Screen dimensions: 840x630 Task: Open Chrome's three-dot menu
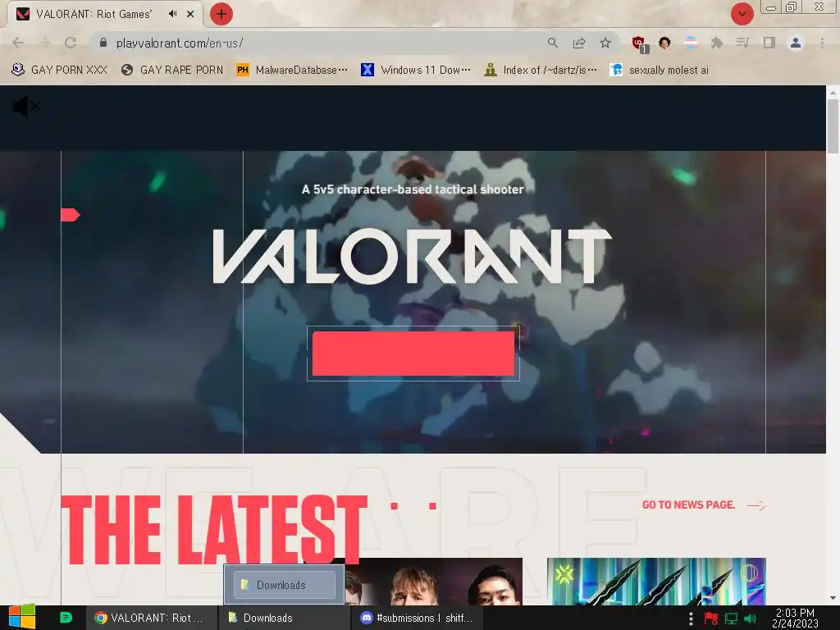click(822, 43)
